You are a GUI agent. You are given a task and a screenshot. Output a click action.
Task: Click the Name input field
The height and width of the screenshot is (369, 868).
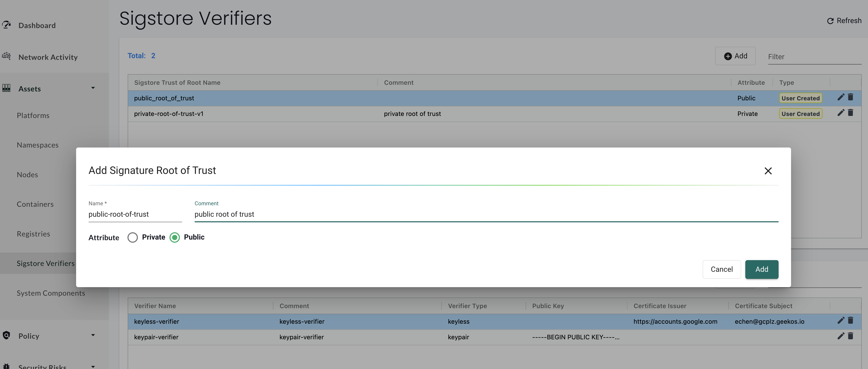click(x=135, y=214)
